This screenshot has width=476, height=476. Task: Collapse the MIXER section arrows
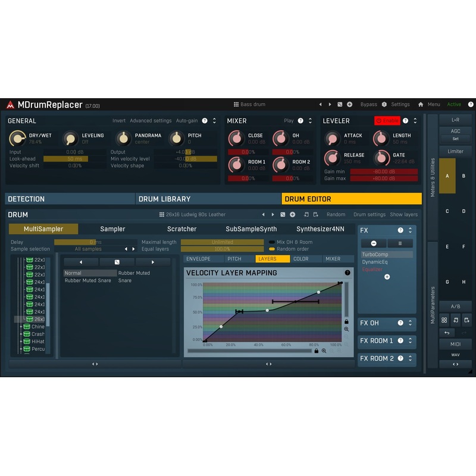point(310,121)
